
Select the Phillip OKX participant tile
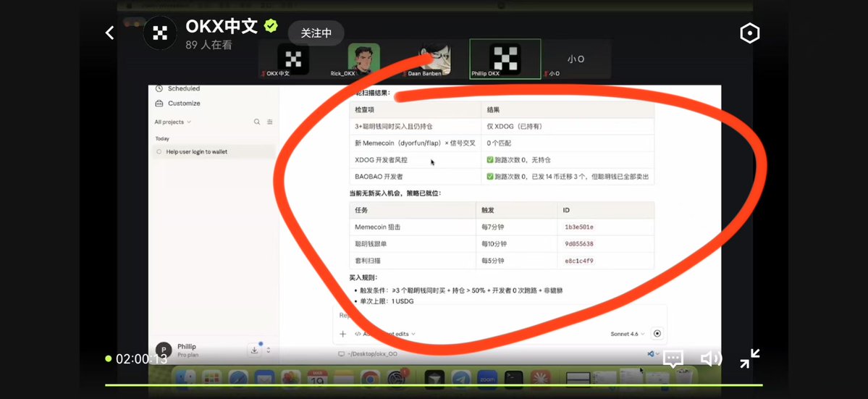[505, 59]
